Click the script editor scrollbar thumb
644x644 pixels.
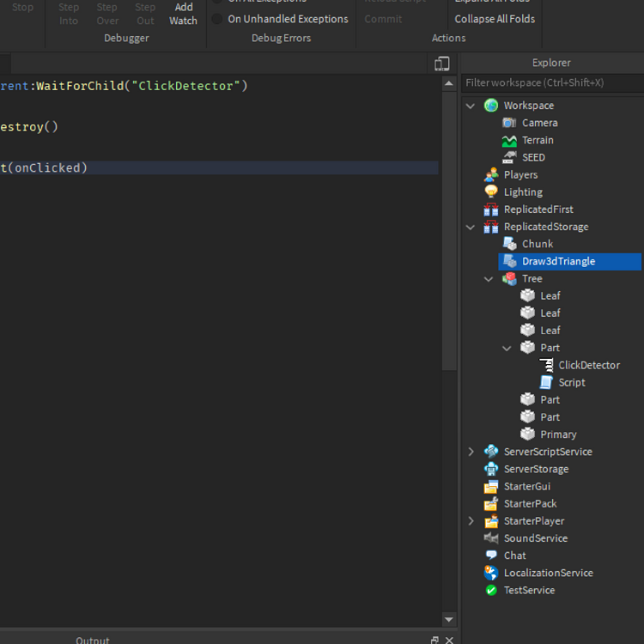pos(449,230)
